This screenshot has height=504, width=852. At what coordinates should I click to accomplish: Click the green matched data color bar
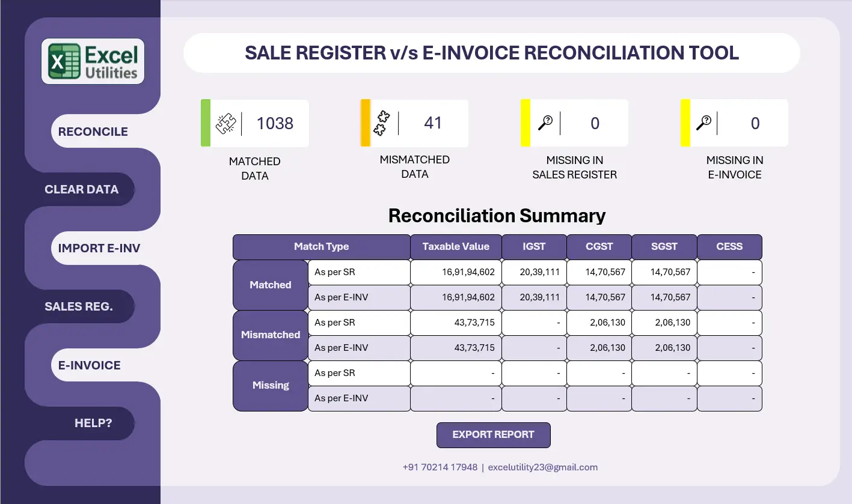[206, 123]
